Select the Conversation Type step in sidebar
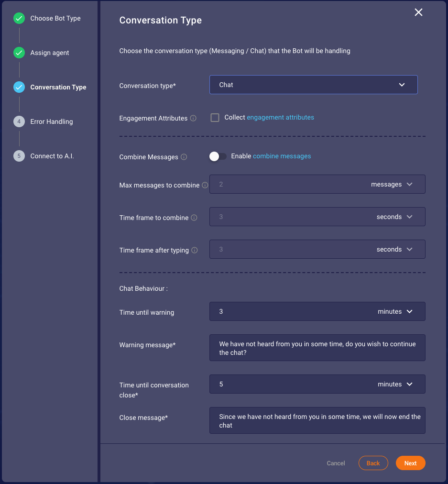The height and width of the screenshot is (484, 448). coord(58,87)
